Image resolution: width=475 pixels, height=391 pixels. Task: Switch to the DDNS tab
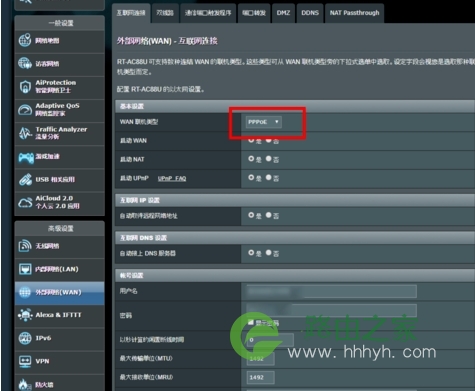click(310, 13)
